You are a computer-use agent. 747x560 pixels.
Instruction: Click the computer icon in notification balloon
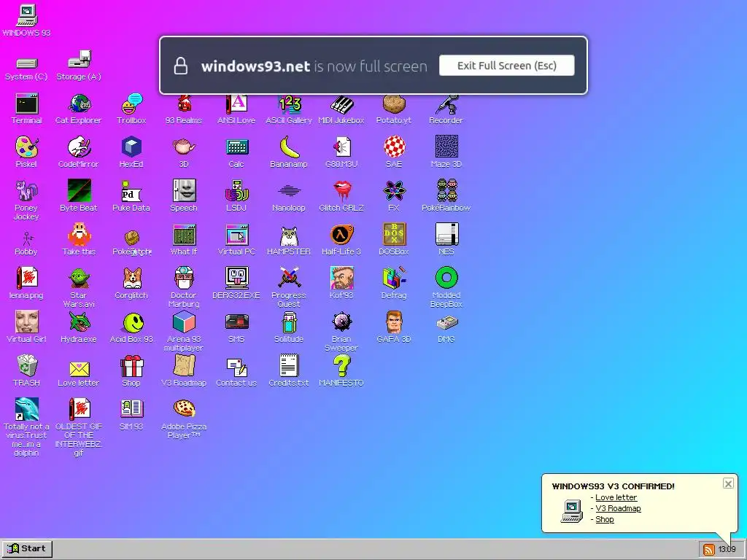[x=572, y=511]
